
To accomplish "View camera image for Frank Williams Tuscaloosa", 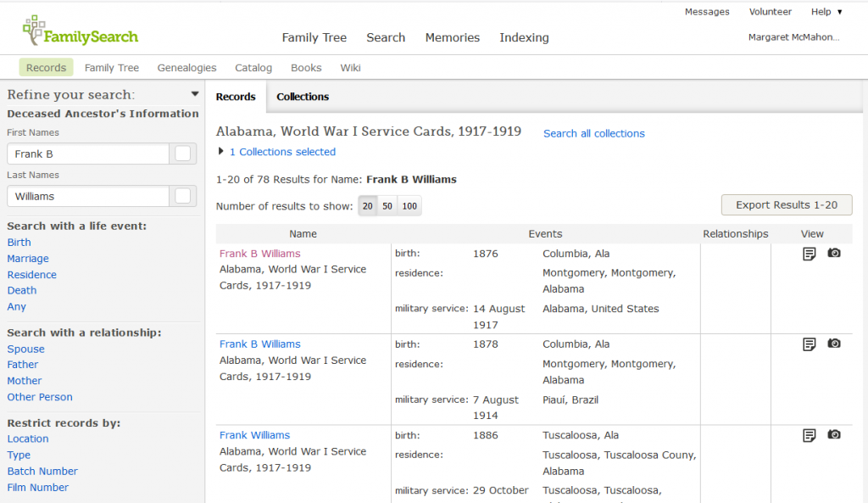I will tap(834, 434).
